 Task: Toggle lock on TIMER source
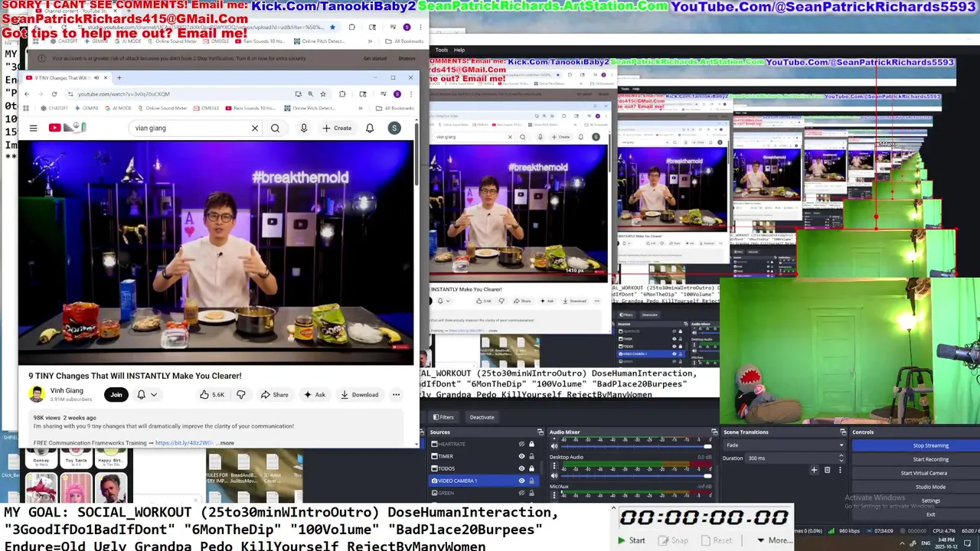pos(531,456)
